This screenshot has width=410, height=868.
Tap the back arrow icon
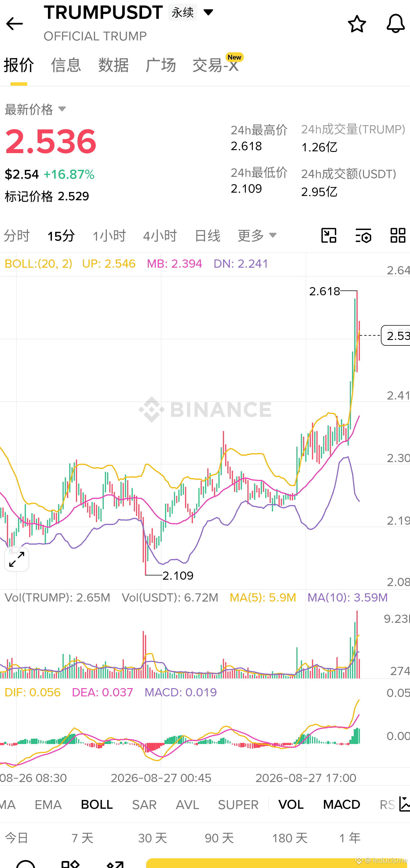(15, 24)
